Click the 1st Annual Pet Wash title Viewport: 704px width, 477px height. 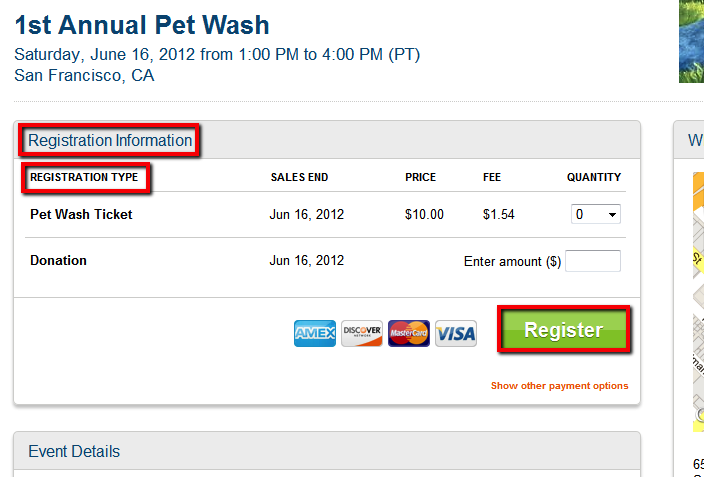(142, 25)
